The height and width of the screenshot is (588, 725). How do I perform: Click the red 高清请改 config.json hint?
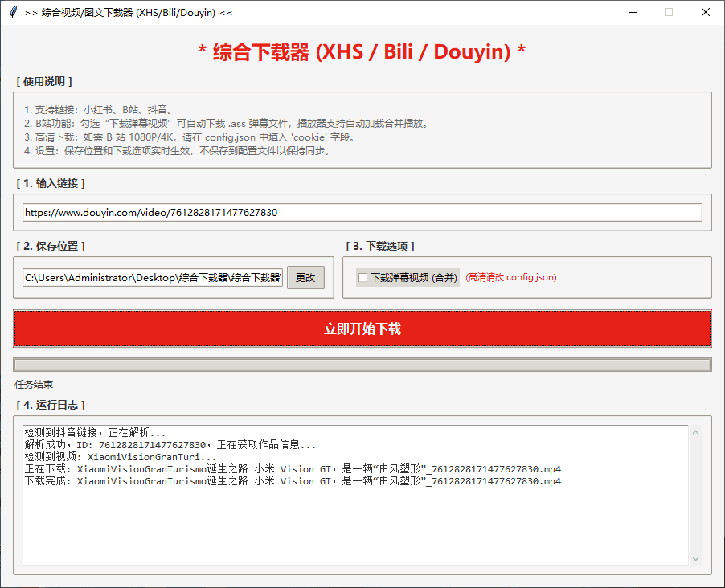(511, 278)
